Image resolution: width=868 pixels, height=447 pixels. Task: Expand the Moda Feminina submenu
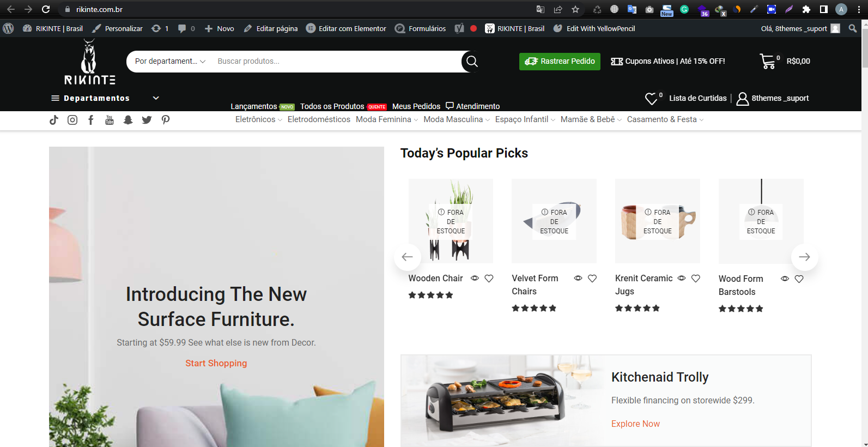[387, 119]
